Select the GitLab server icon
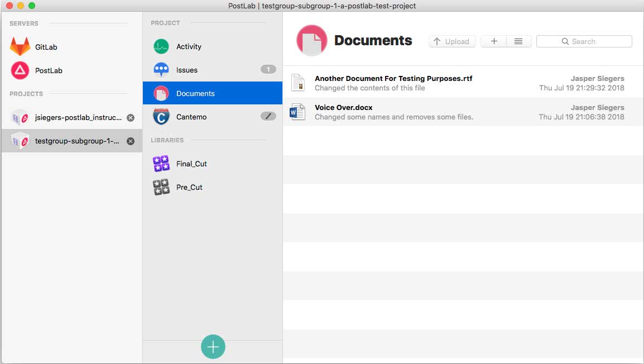Viewport: 644px width, 364px height. coord(20,46)
